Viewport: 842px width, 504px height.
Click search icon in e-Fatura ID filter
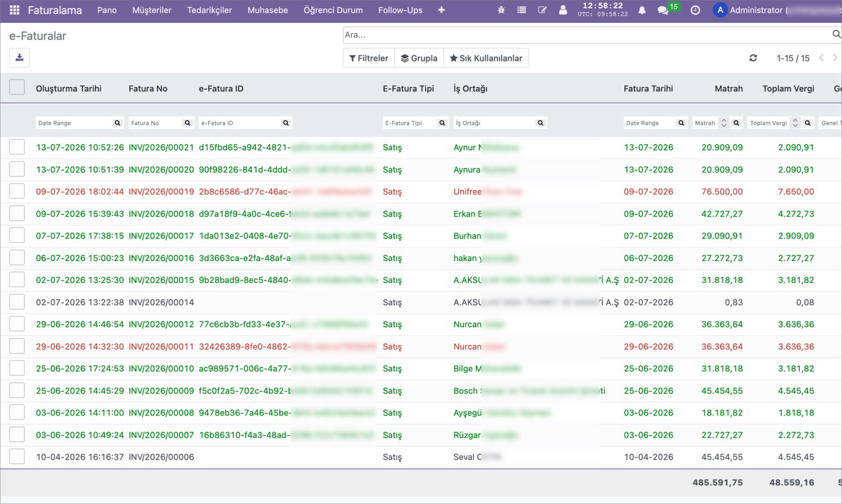(x=286, y=123)
